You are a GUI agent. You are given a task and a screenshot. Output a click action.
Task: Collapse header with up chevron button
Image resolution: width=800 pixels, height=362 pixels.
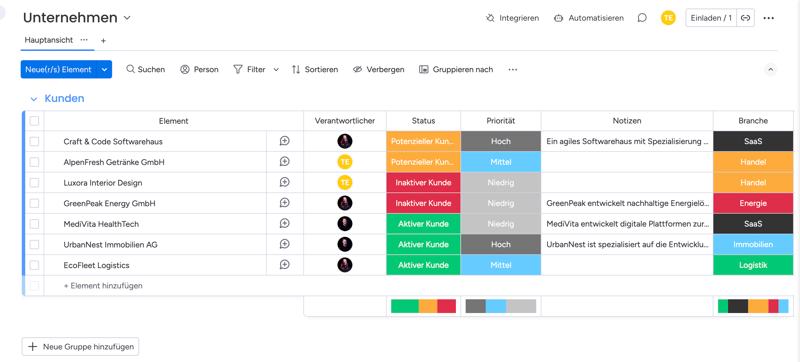point(770,69)
